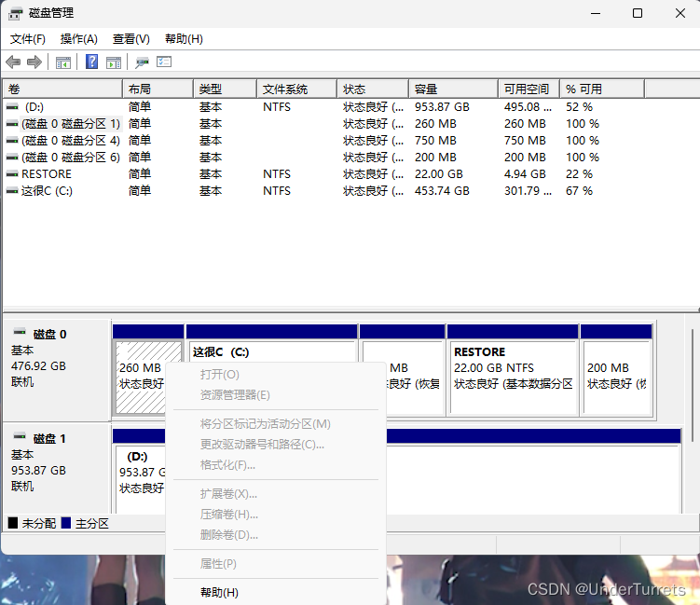Select (磁盘 0 磁盘分区 1) volume row
The width and height of the screenshot is (700, 605).
point(324,124)
